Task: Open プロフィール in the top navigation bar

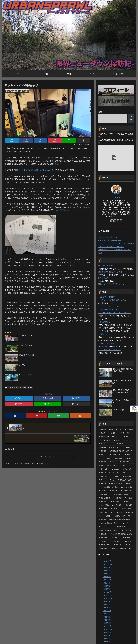Action: 94,74
